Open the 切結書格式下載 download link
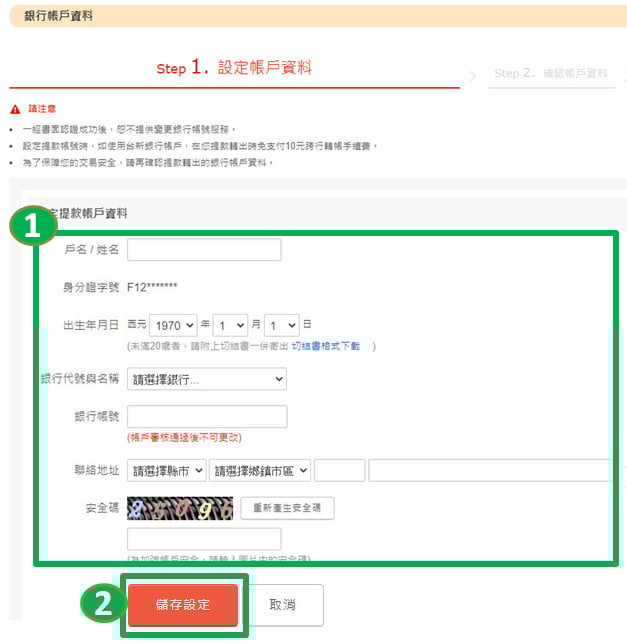This screenshot has height=644, width=627. pos(326,346)
